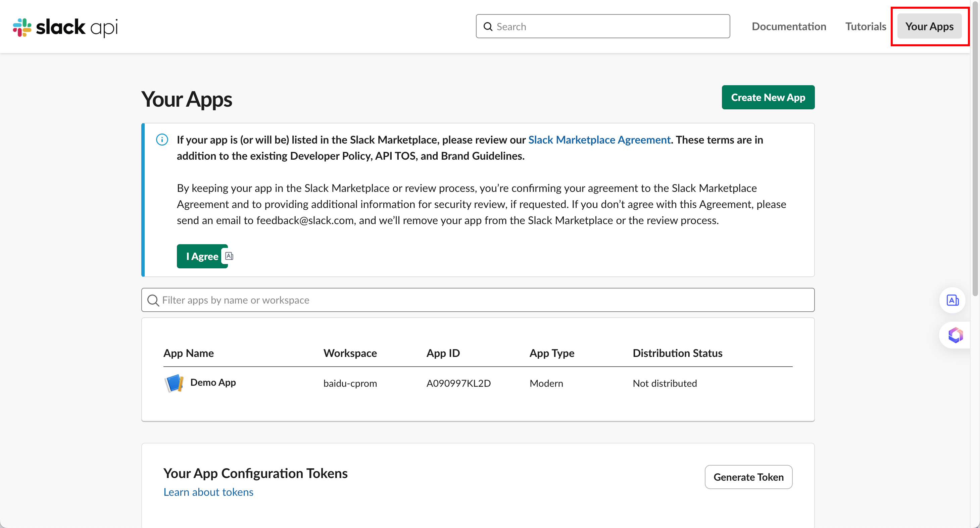Viewport: 980px width, 528px height.
Task: Click the Generate Token button
Action: pyautogui.click(x=748, y=477)
